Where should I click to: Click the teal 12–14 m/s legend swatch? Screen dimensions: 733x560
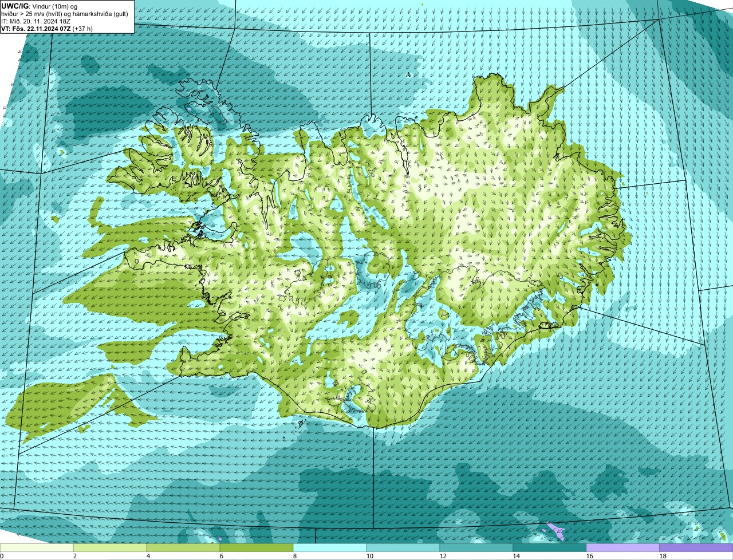476,547
